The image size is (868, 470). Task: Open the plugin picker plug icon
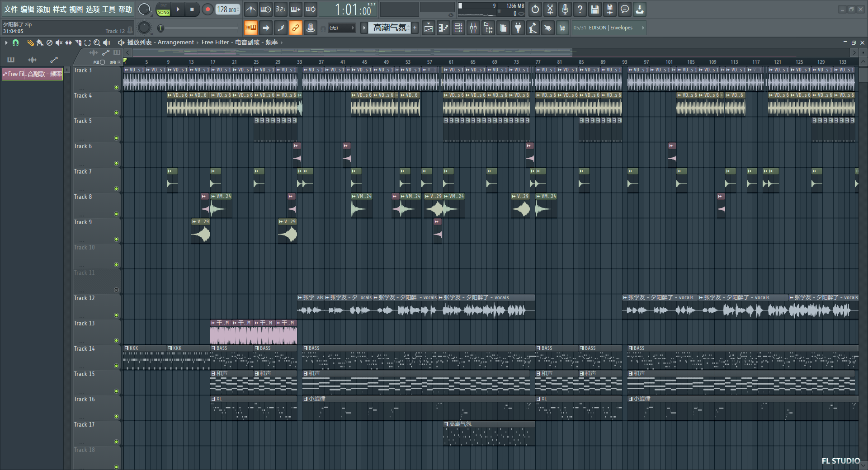(518, 28)
